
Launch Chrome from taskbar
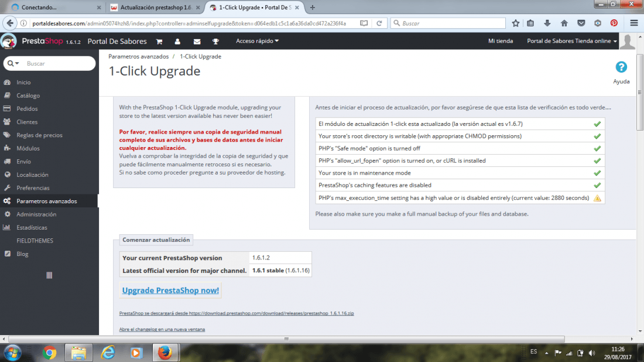point(49,353)
